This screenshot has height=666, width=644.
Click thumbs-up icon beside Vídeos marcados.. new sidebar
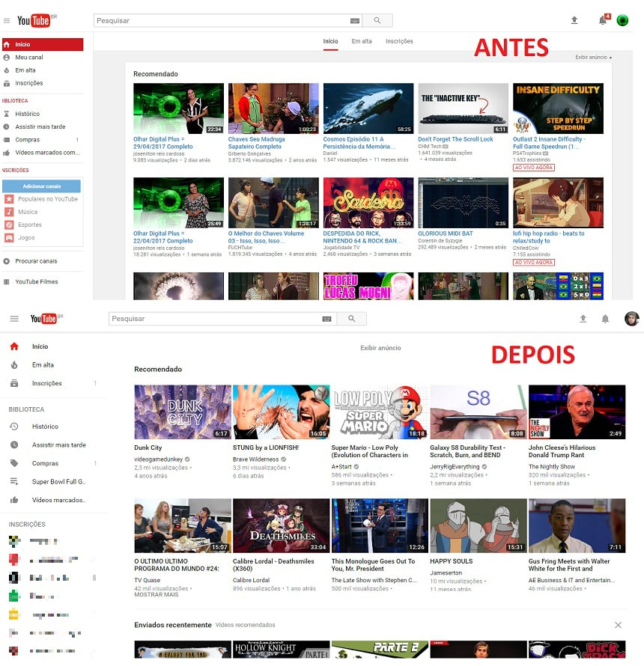[x=14, y=500]
